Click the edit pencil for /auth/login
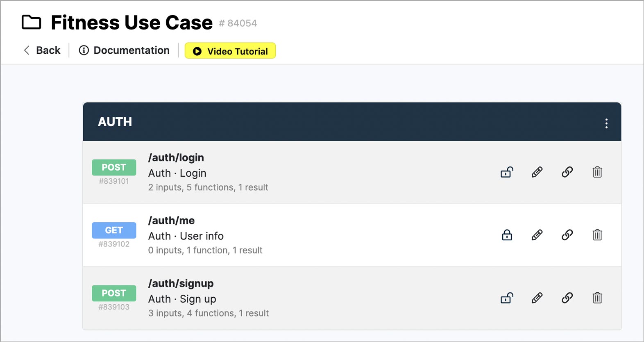The width and height of the screenshot is (644, 342). coord(537,172)
